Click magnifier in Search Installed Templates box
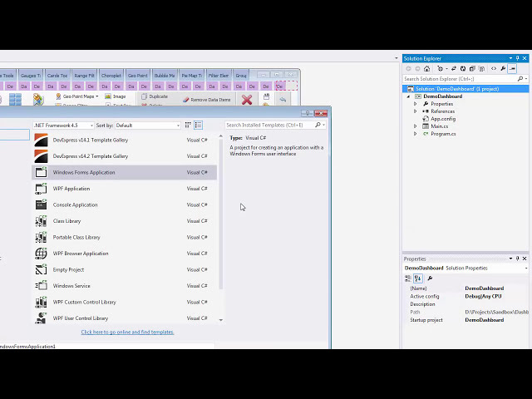The width and height of the screenshot is (532, 399). (318, 125)
